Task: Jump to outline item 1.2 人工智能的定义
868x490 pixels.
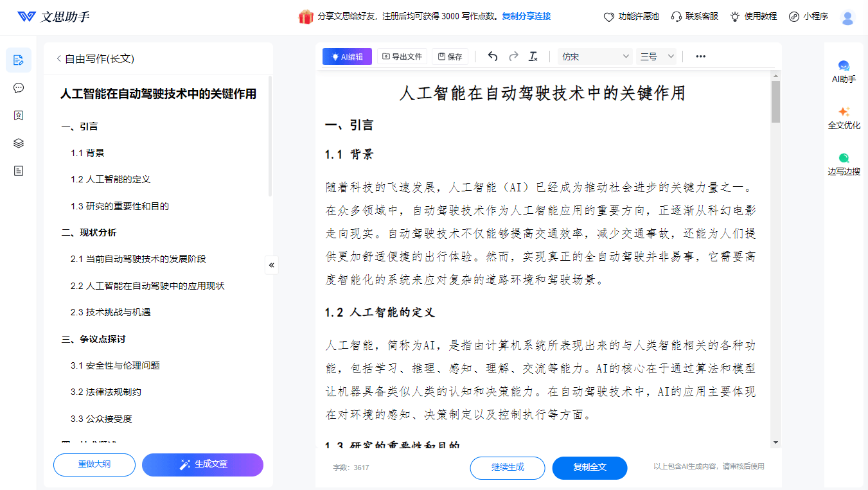Action: click(111, 179)
